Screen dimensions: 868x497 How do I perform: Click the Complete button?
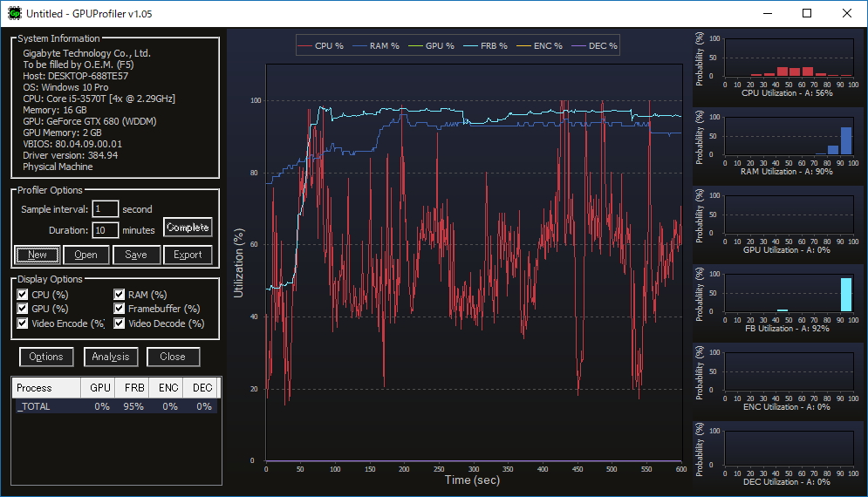click(x=188, y=228)
